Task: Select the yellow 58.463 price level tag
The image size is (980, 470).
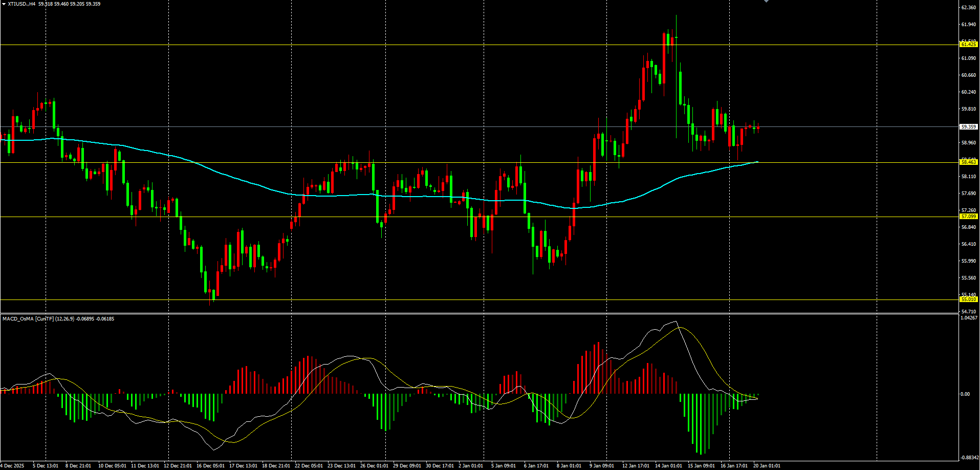Action: tap(968, 162)
